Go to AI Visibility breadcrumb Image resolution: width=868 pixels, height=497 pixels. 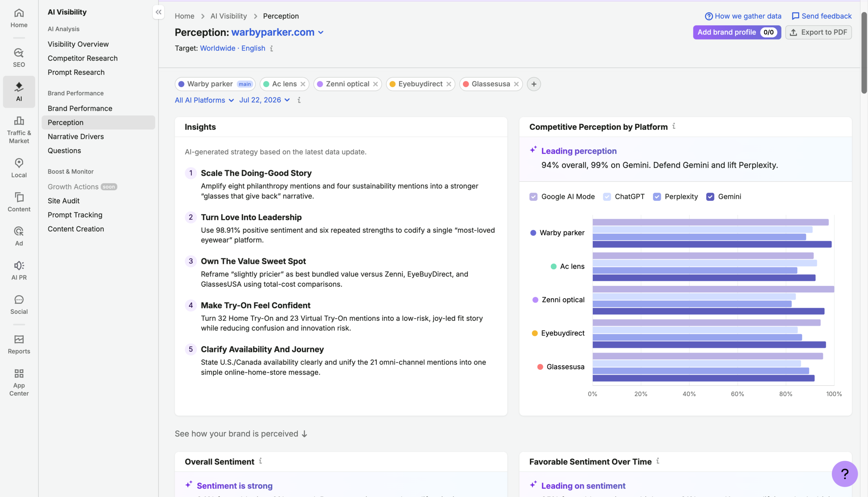pos(229,16)
